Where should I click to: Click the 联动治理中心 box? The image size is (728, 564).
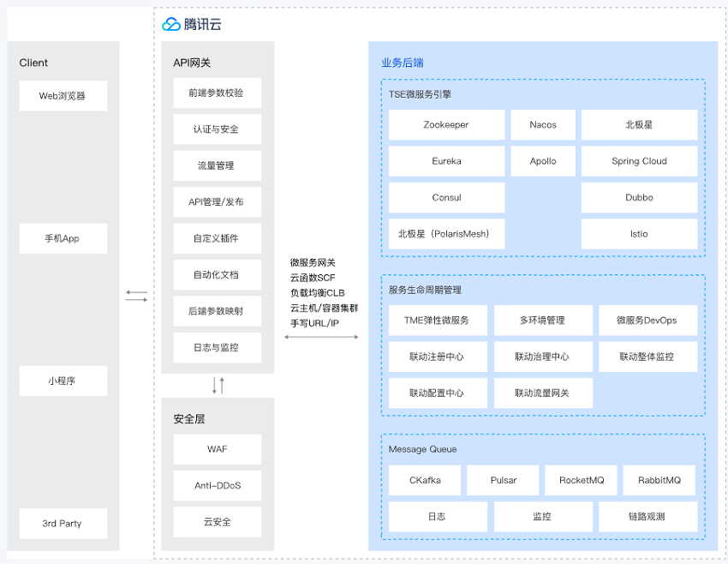tap(543, 357)
